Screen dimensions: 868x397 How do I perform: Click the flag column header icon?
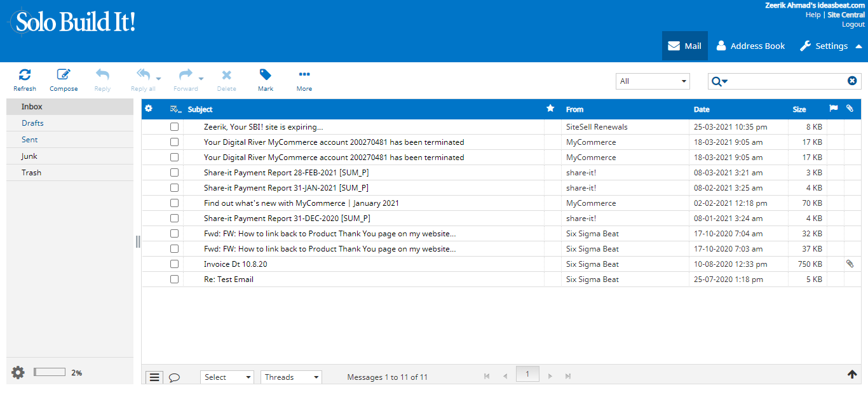coord(834,109)
